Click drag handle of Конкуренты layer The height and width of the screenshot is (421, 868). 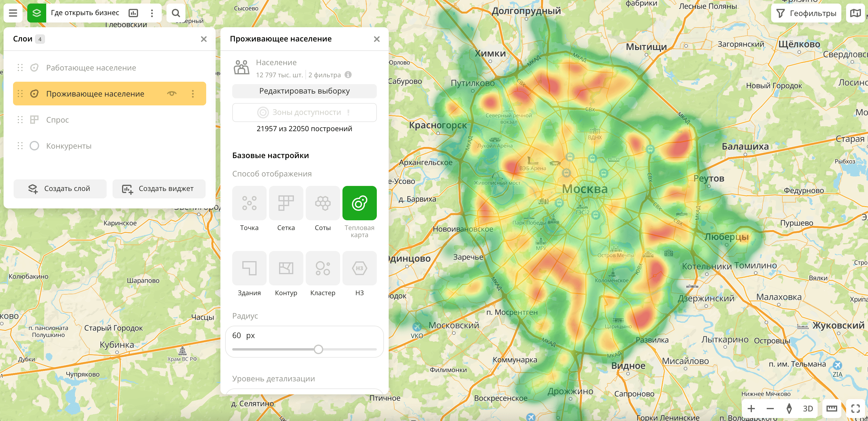pos(20,146)
